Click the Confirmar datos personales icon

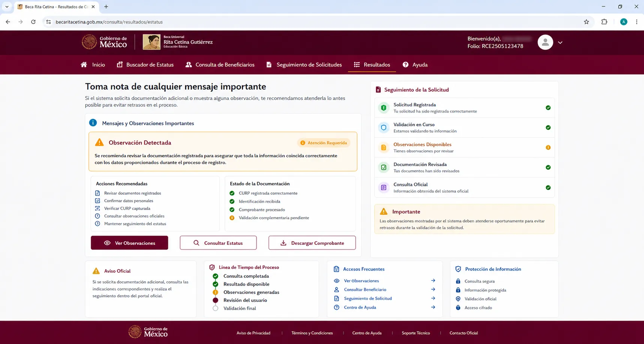(98, 201)
